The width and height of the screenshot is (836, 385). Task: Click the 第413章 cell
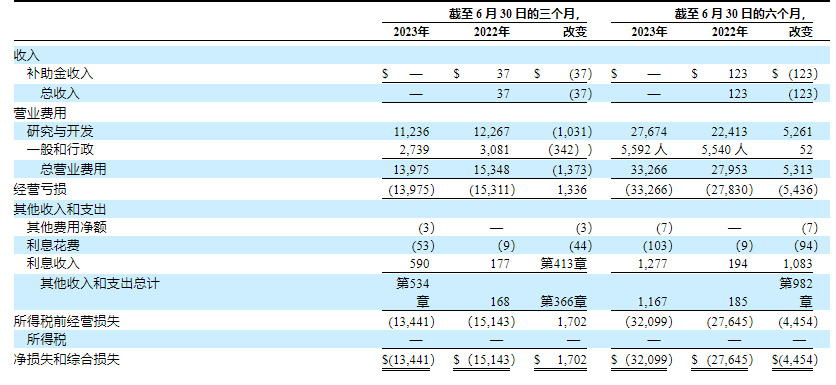click(x=563, y=264)
